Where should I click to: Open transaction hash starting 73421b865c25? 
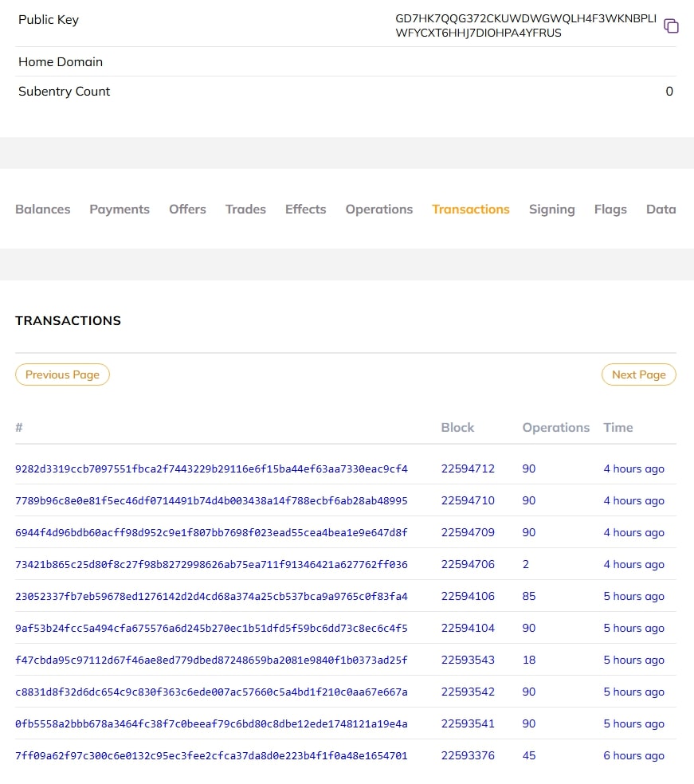pos(211,565)
